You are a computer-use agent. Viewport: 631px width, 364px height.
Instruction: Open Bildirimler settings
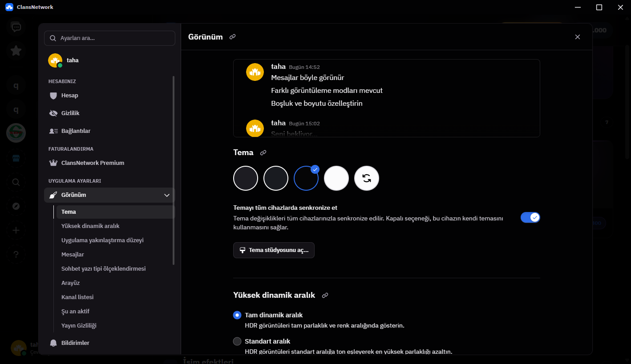(109, 343)
